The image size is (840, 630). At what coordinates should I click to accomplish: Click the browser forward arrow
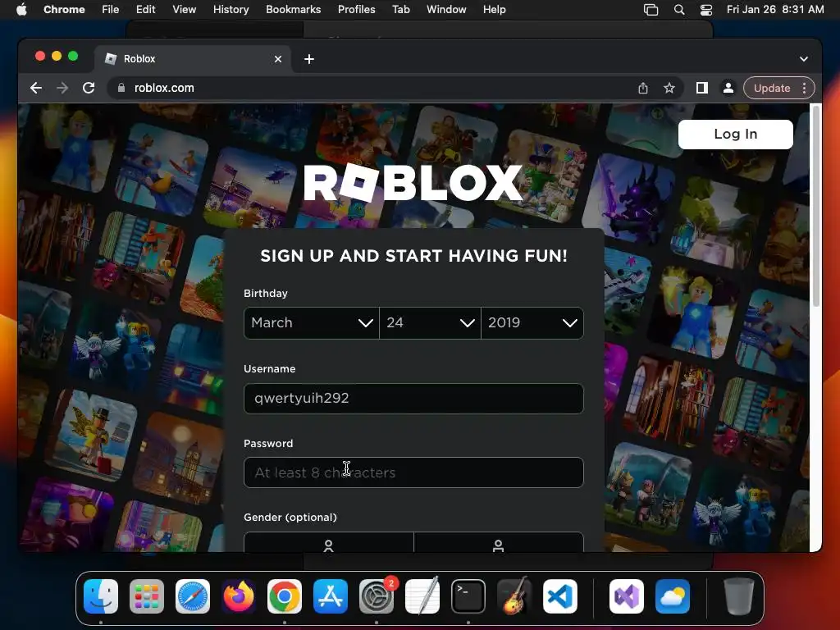(x=62, y=88)
